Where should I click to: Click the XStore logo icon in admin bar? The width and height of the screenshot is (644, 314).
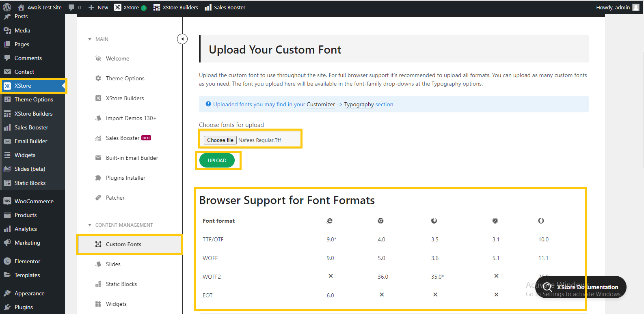point(118,7)
